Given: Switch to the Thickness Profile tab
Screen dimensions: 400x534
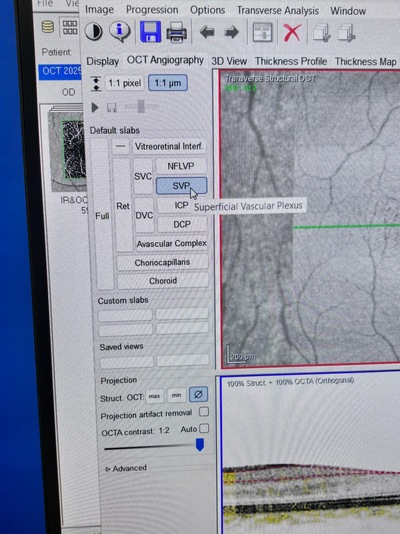Looking at the screenshot, I should click(291, 61).
